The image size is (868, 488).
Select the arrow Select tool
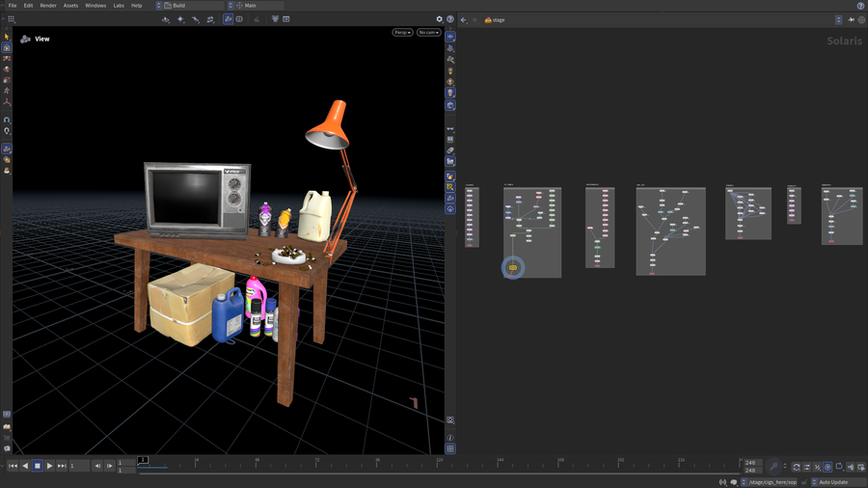coord(7,37)
